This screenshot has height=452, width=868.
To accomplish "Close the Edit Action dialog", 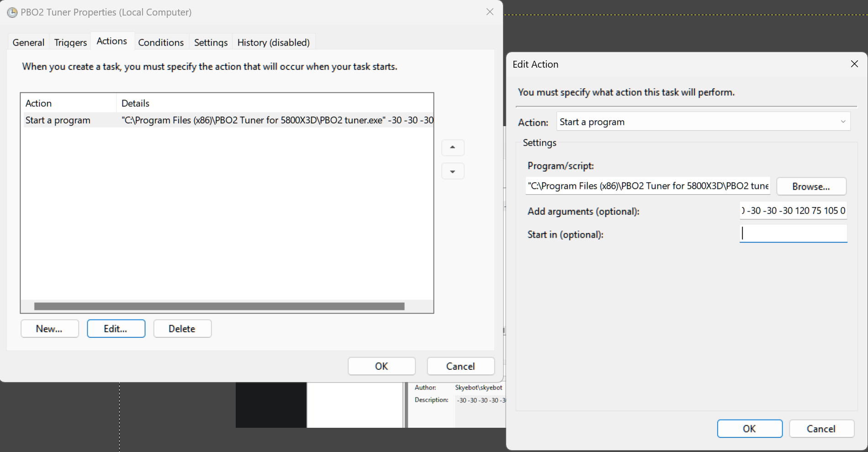I will tap(854, 64).
